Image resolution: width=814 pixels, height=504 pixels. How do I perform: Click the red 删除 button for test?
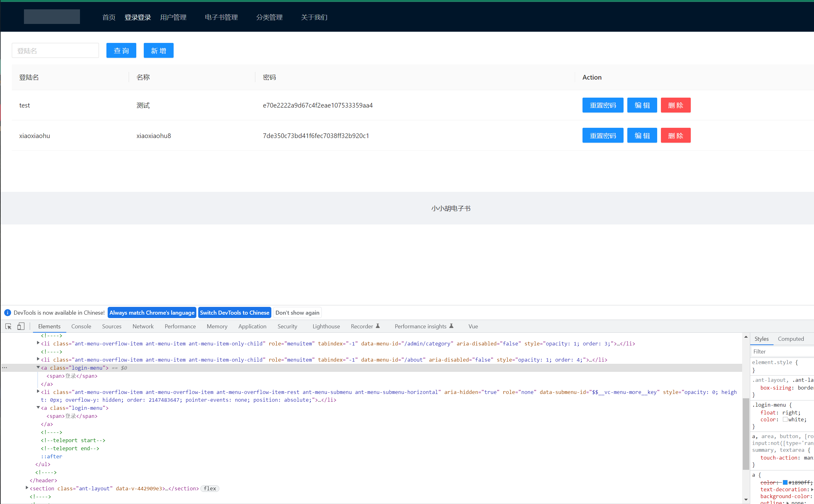tap(676, 105)
